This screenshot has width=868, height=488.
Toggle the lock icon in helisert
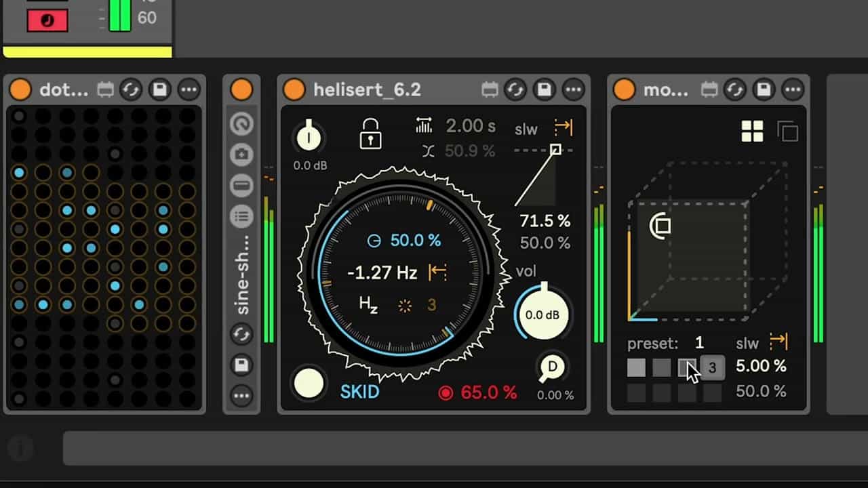pyautogui.click(x=370, y=133)
